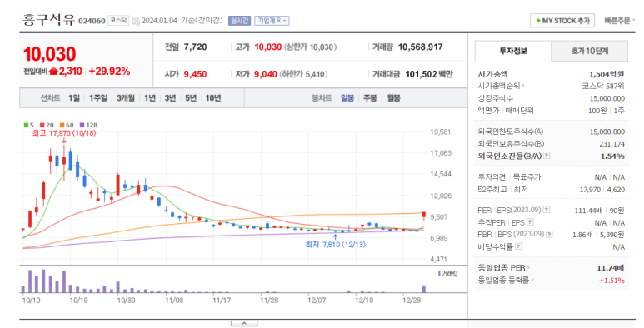The width and height of the screenshot is (644, 328).
Task: Click the 코스닥 587위 rank value
Action: point(603,86)
